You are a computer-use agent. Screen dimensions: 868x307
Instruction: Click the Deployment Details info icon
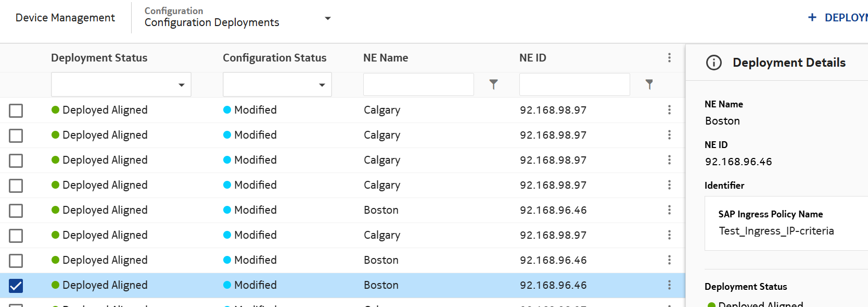click(713, 63)
